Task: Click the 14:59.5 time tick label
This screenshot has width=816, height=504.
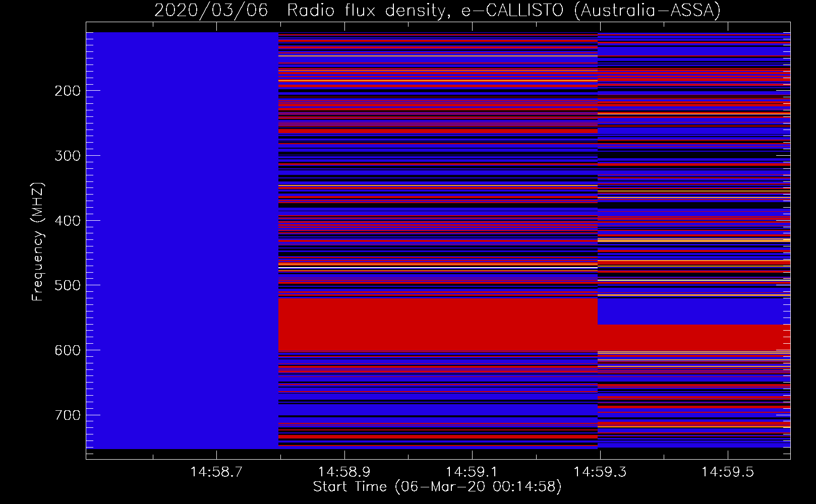Action: pos(728,472)
